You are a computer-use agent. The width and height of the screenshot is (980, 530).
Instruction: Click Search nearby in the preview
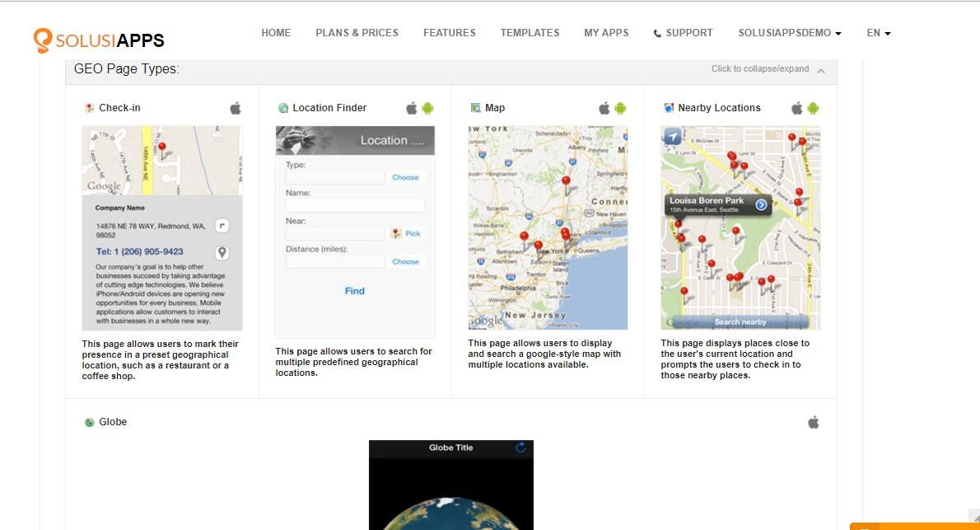click(740, 321)
